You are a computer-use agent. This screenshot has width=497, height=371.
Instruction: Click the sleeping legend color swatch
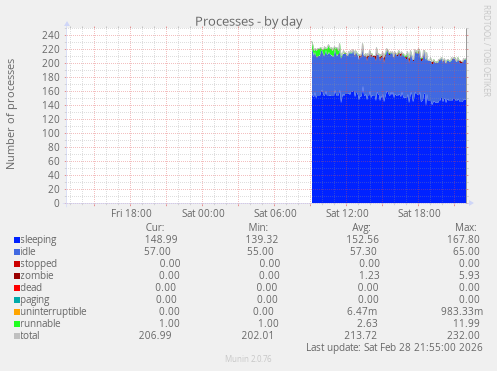pos(17,240)
